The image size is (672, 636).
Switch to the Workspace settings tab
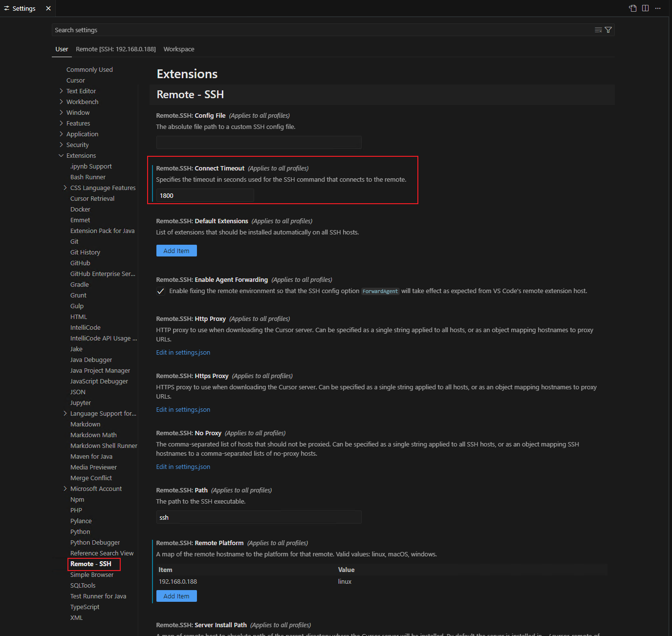coord(178,49)
